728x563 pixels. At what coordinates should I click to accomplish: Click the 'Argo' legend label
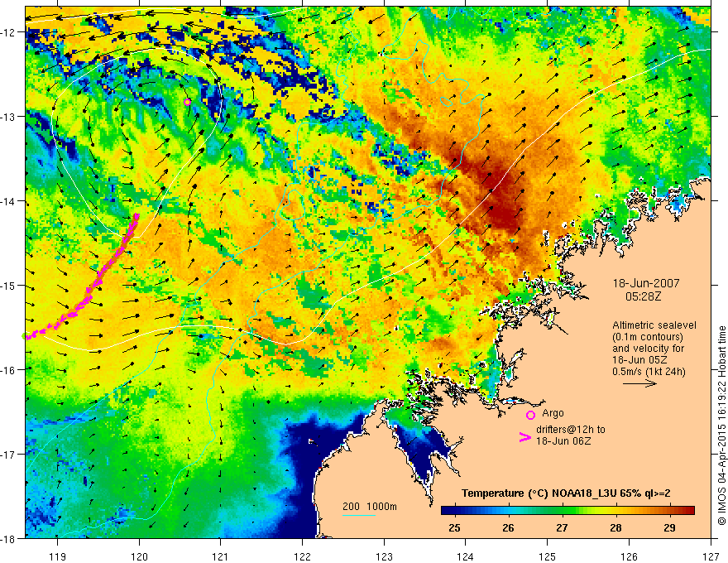point(553,413)
